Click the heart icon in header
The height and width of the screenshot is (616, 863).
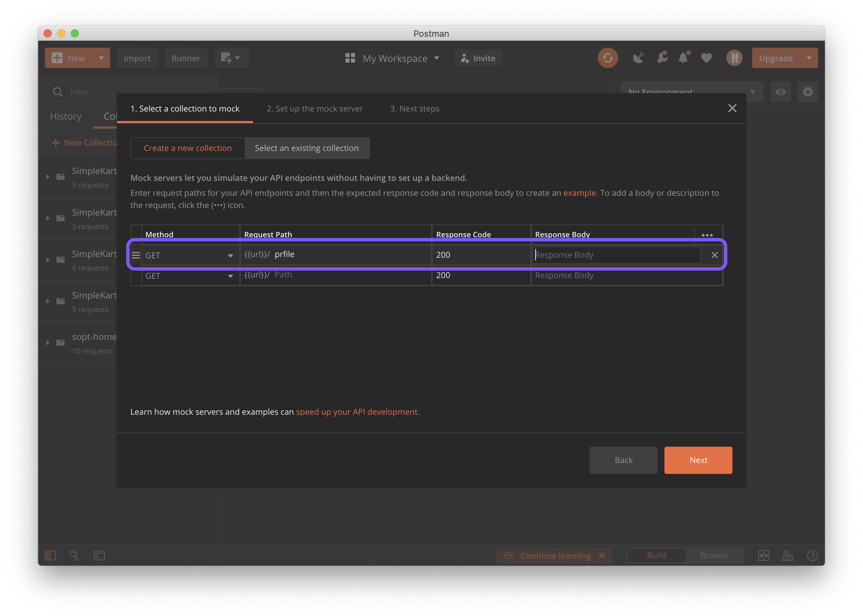click(706, 58)
